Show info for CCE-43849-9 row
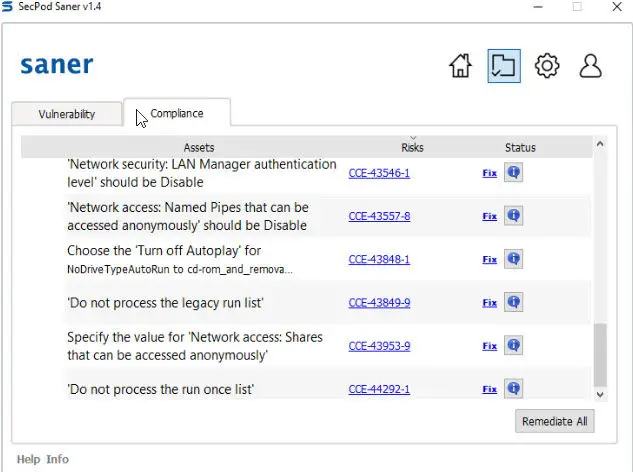The height and width of the screenshot is (472, 633). click(x=514, y=302)
